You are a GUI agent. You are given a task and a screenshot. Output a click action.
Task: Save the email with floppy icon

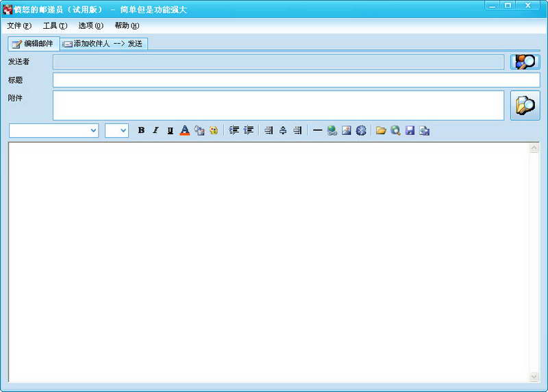point(410,130)
